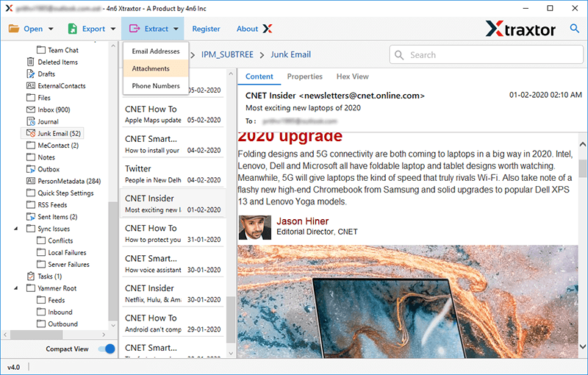Select Email Addresses in the Extract menu
The image size is (588, 375).
[x=155, y=51]
